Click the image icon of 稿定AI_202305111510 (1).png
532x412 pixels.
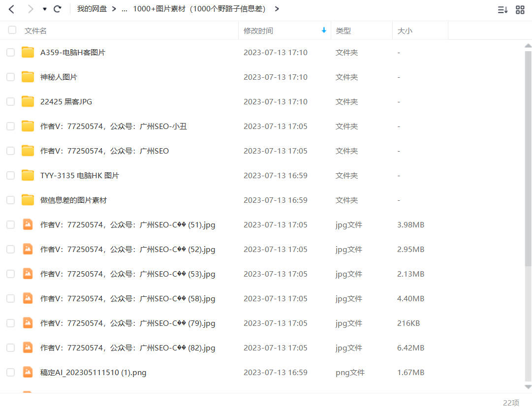tap(28, 372)
